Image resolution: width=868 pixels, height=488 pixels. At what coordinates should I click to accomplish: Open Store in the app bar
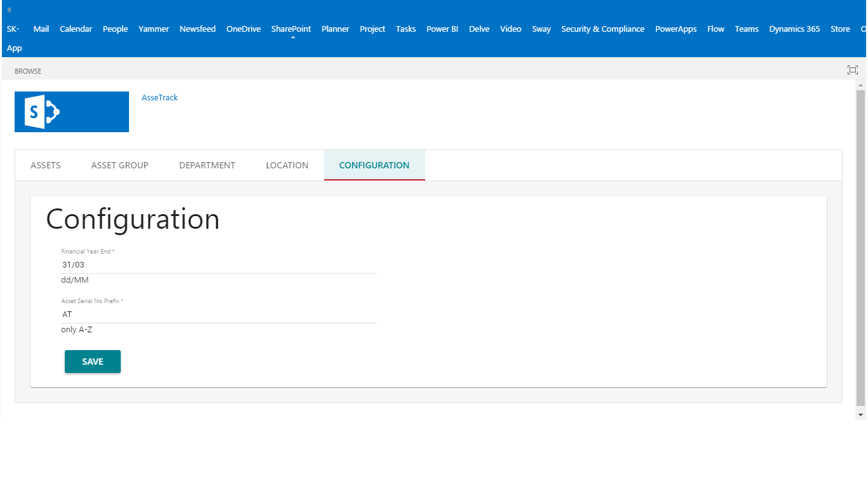point(840,29)
